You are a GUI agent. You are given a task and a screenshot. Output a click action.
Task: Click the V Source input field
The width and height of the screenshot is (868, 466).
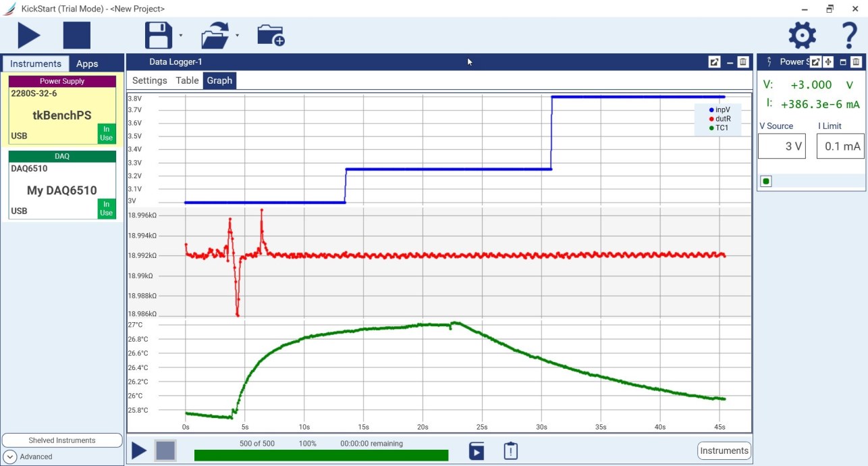pyautogui.click(x=782, y=146)
